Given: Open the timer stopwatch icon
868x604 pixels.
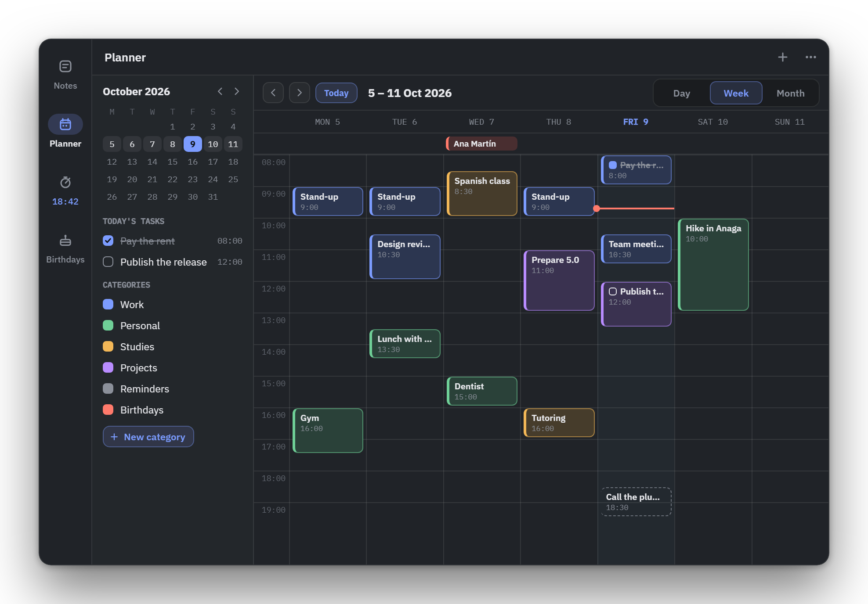Looking at the screenshot, I should point(65,182).
